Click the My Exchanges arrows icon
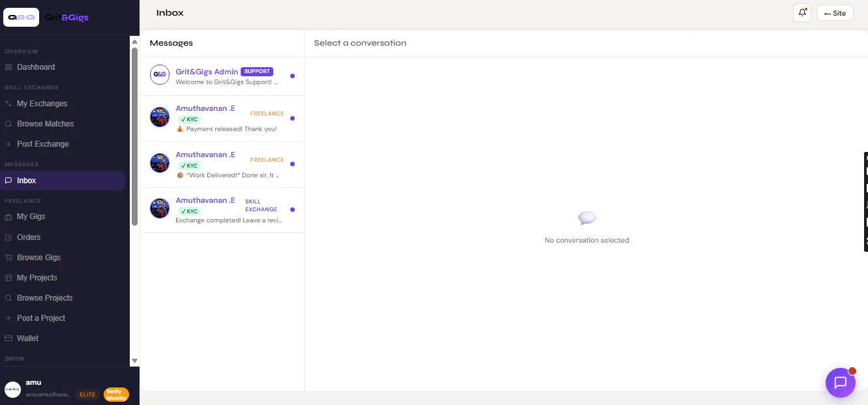Screen dimensions: 868x405 [x=8, y=104]
